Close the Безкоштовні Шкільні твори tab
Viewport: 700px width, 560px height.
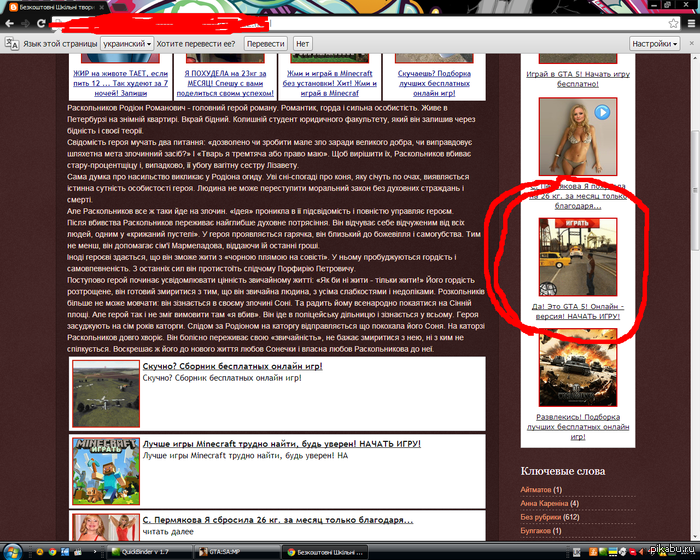coord(102,7)
